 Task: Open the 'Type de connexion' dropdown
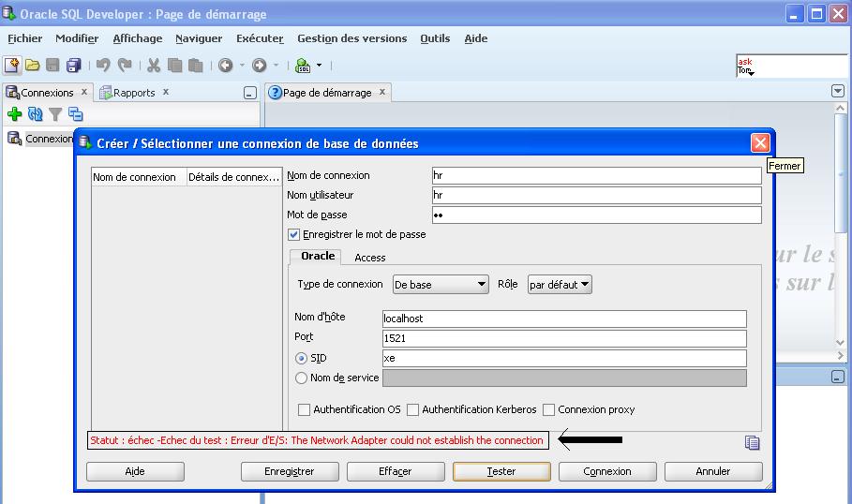click(441, 285)
